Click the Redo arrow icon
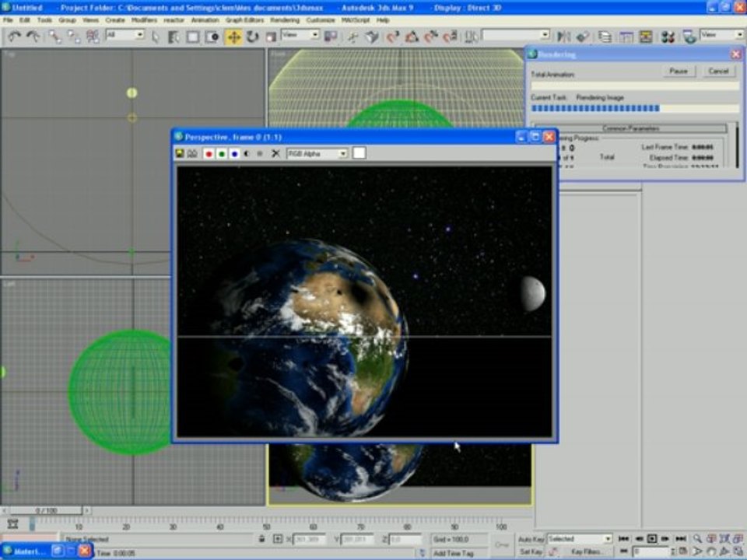 click(33, 37)
